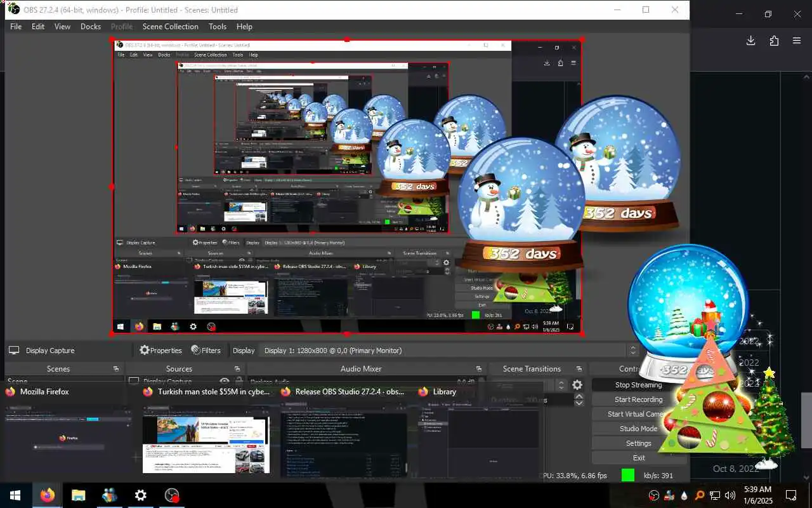Open File Explorer from the taskbar
This screenshot has height=508, width=812.
coord(78,495)
